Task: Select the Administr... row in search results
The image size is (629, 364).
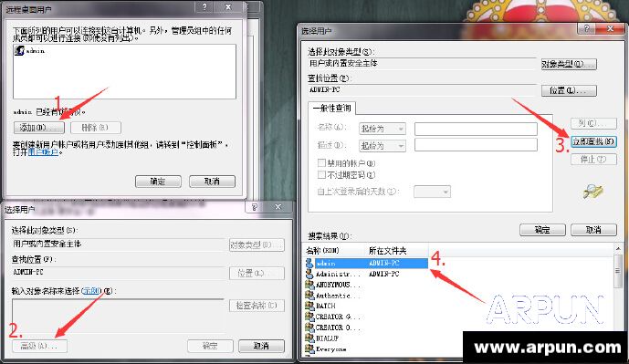Action: [x=366, y=274]
